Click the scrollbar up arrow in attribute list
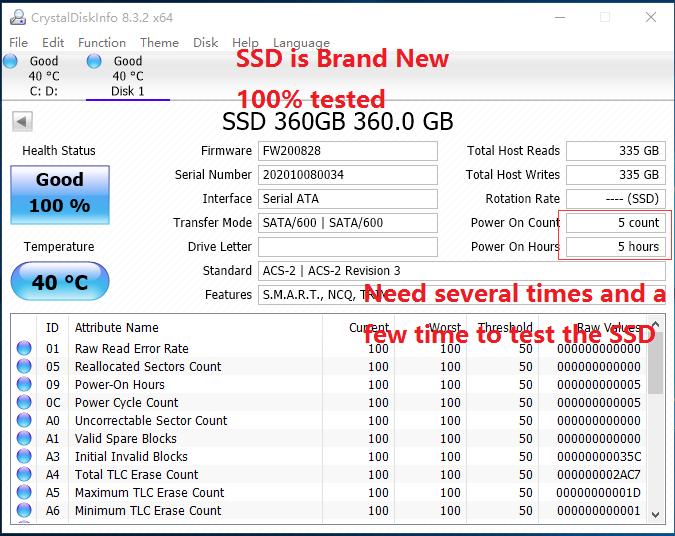This screenshot has width=675, height=536. pos(656,324)
